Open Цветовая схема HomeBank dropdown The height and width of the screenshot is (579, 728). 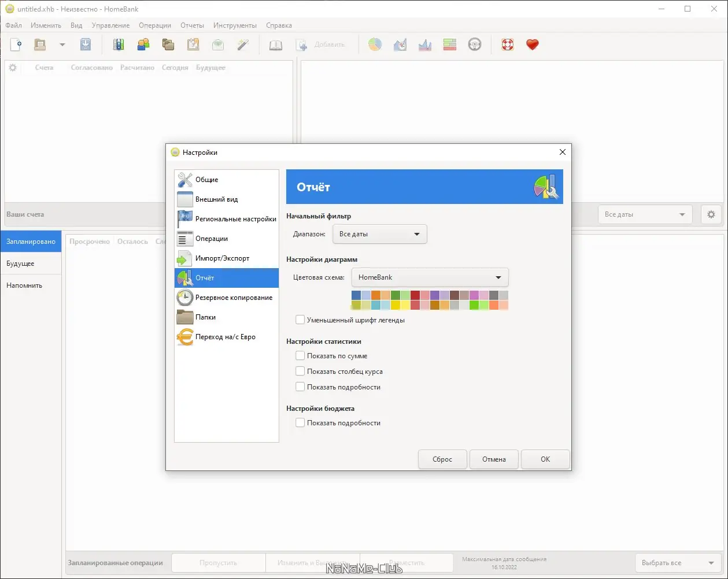430,277
